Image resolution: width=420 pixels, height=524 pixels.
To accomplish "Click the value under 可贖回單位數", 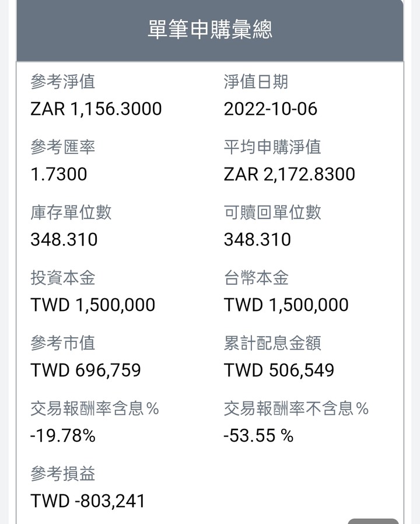I will tap(257, 239).
